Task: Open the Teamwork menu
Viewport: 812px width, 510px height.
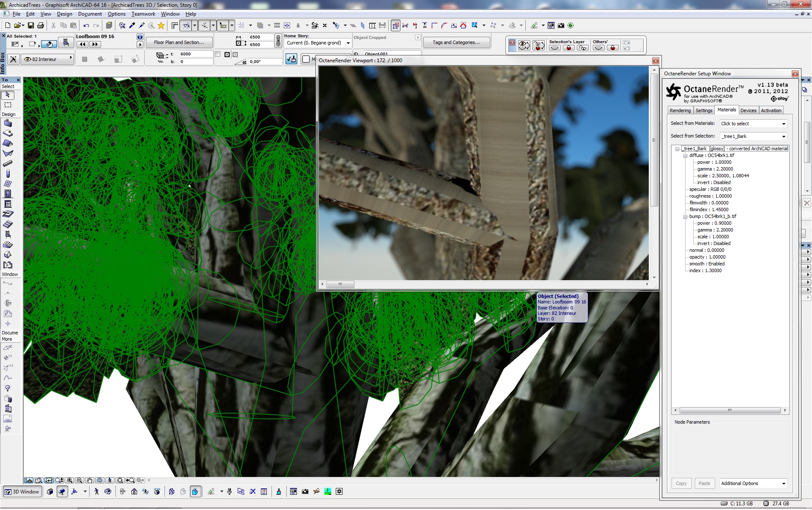Action: point(143,14)
